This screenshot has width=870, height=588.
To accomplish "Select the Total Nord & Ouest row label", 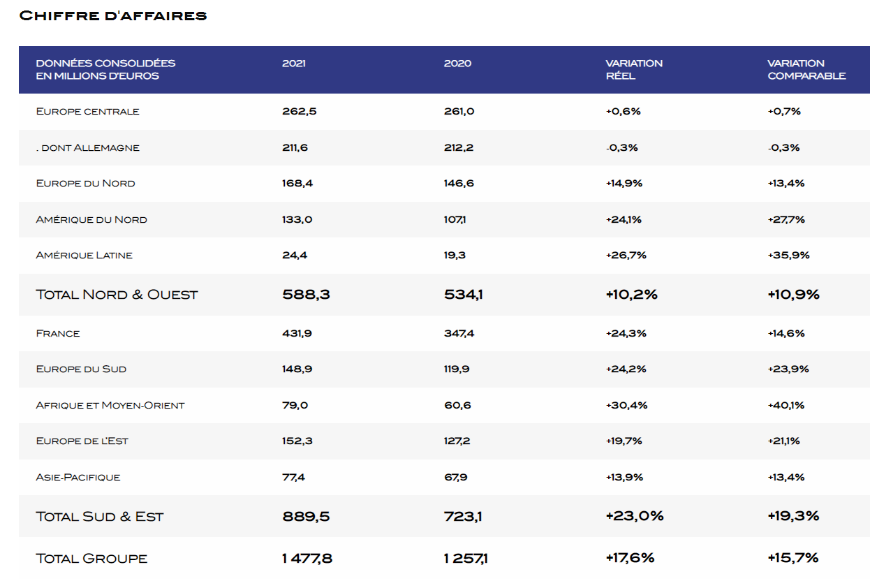I will click(x=117, y=295).
